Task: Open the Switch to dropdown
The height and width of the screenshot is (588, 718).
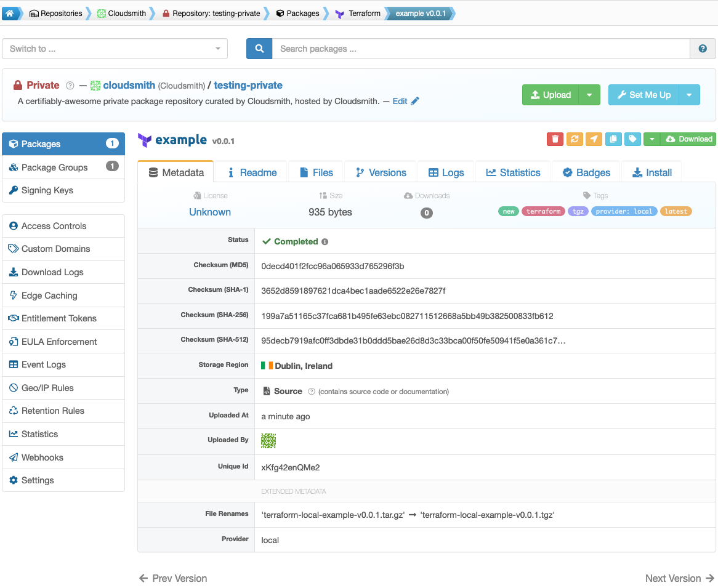Action: click(115, 49)
